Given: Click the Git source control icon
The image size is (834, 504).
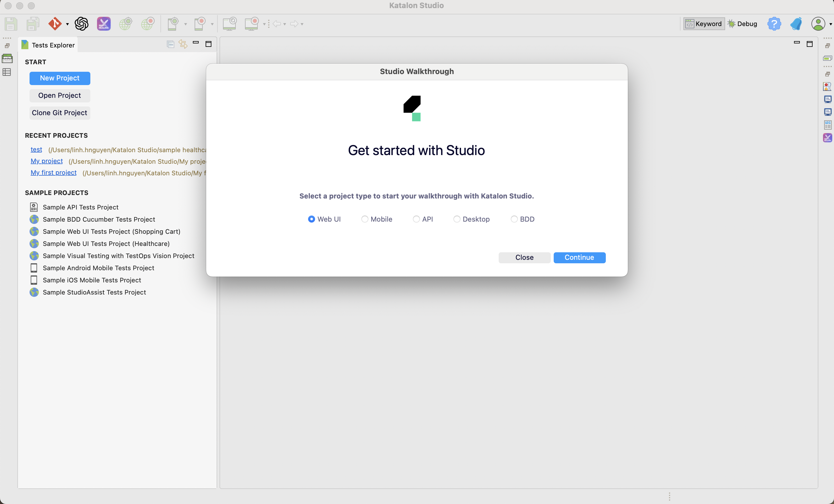Looking at the screenshot, I should point(54,23).
